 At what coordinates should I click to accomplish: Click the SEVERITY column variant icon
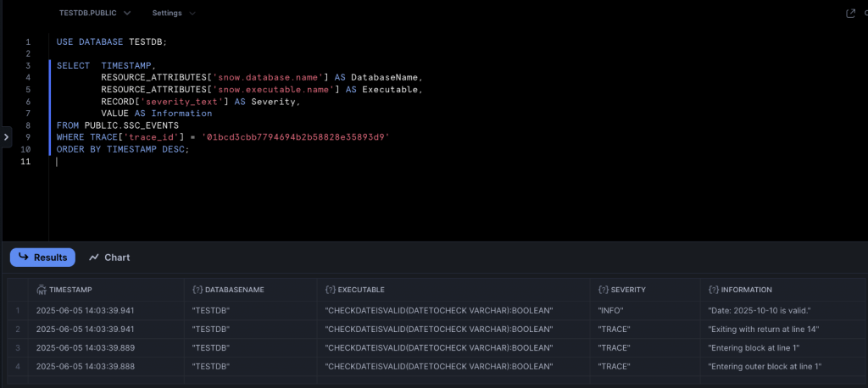603,290
